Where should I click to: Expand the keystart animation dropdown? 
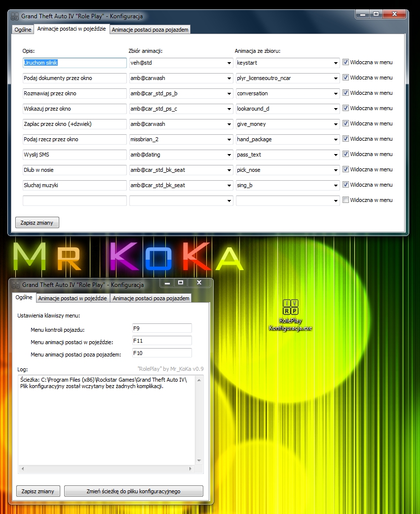tap(336, 63)
